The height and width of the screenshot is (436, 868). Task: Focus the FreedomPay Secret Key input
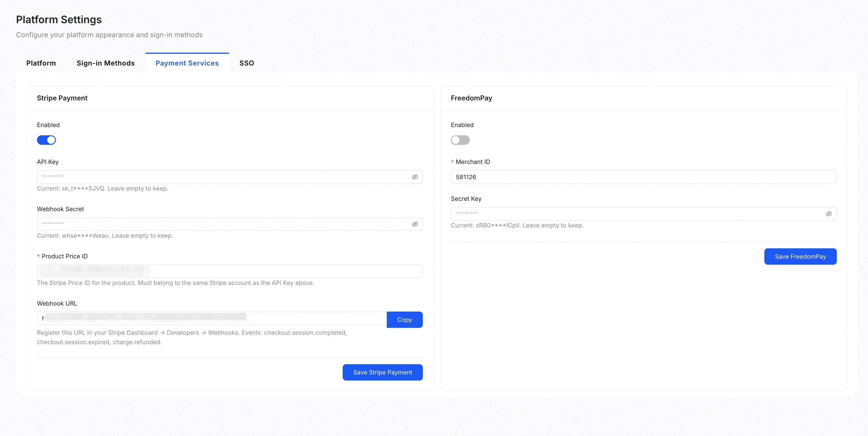coord(644,214)
